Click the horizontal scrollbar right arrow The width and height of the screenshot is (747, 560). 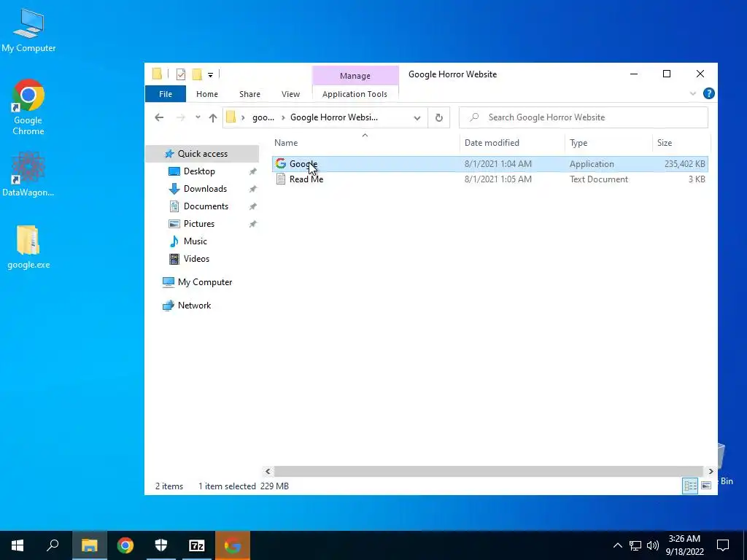711,472
